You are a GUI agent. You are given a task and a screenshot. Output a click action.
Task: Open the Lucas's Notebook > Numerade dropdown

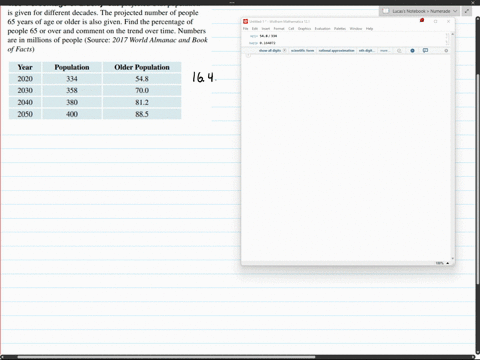point(420,11)
